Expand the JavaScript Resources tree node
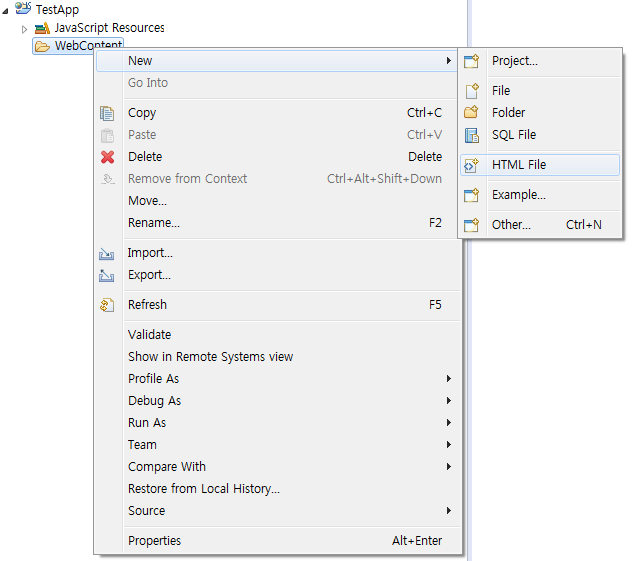This screenshot has height=561, width=633. click(25, 29)
